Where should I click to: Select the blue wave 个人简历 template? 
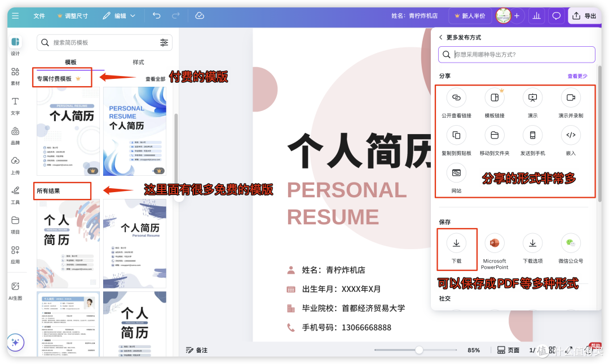click(135, 131)
